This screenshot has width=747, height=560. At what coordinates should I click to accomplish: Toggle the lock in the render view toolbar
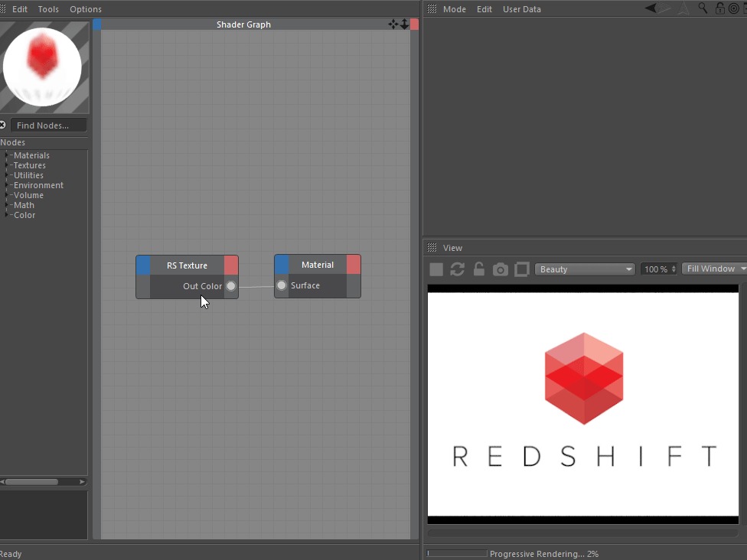(x=478, y=269)
